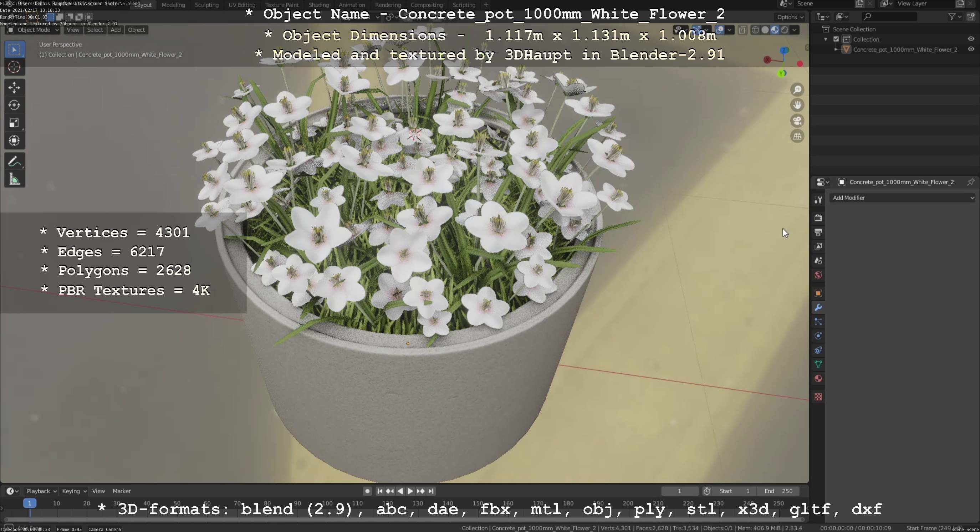
Task: Pin the properties editor context
Action: click(x=970, y=182)
